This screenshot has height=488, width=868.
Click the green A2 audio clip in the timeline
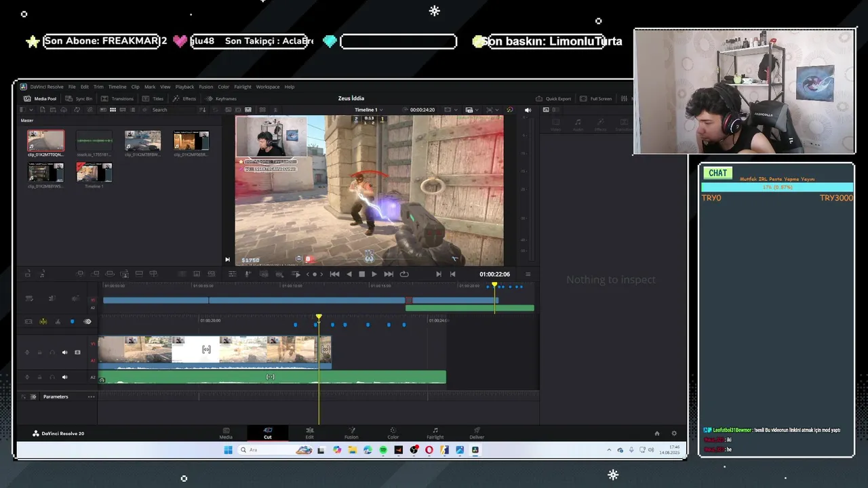(x=272, y=377)
